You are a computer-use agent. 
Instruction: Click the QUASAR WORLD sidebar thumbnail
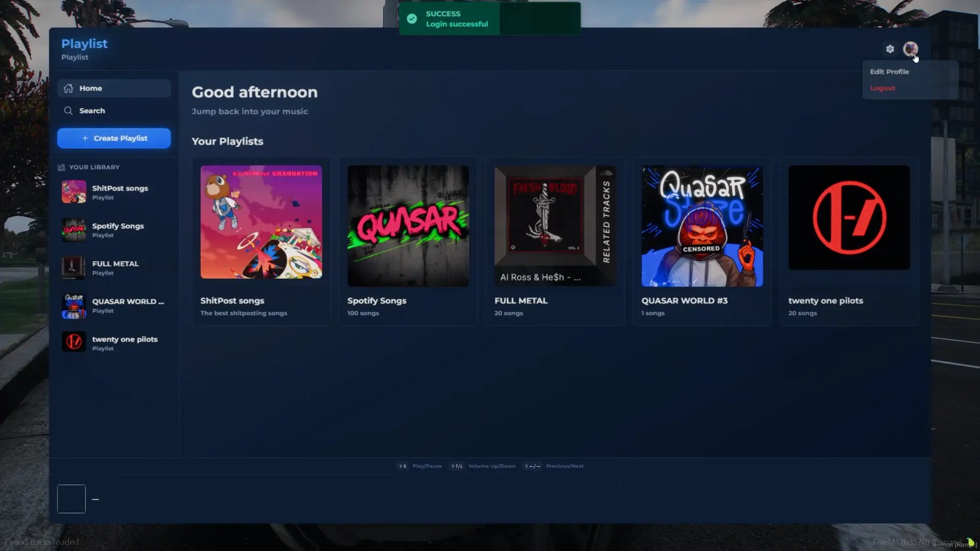tap(74, 306)
